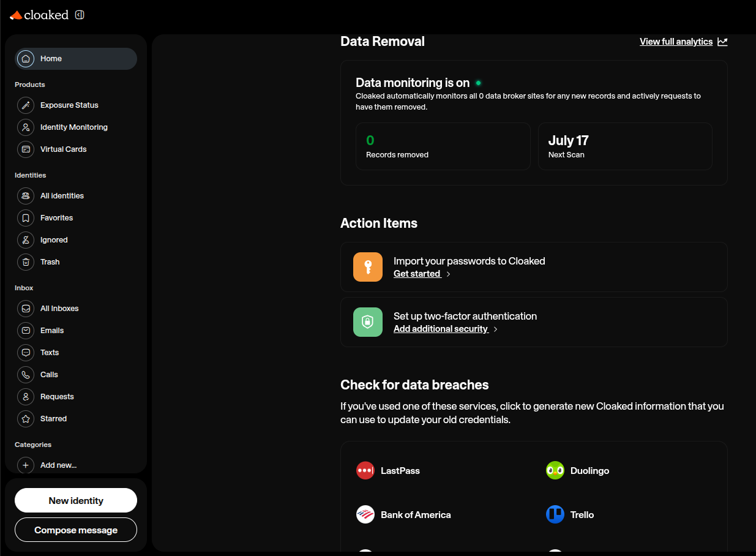
Task: Click the Starred star icon
Action: click(x=26, y=419)
